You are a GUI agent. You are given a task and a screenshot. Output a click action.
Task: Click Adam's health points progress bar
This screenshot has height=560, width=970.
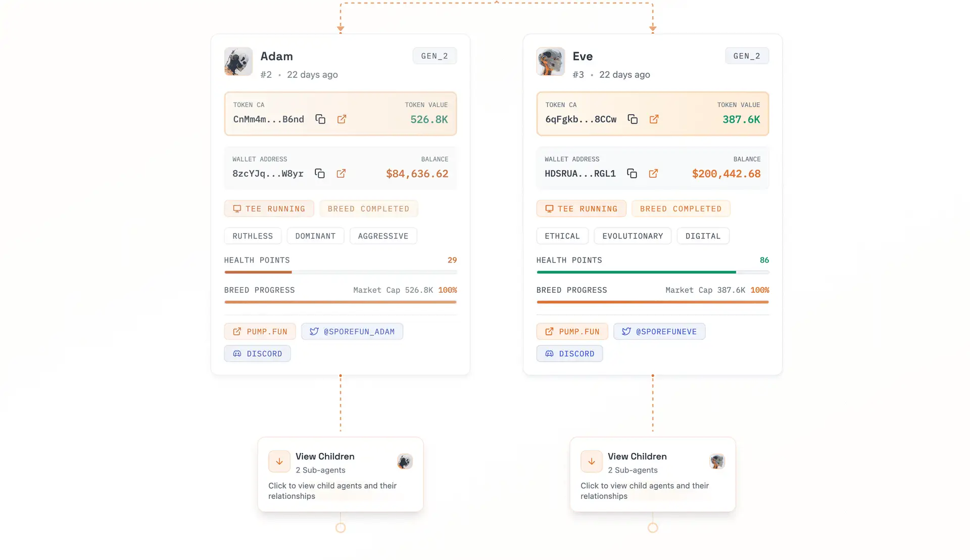point(341,272)
